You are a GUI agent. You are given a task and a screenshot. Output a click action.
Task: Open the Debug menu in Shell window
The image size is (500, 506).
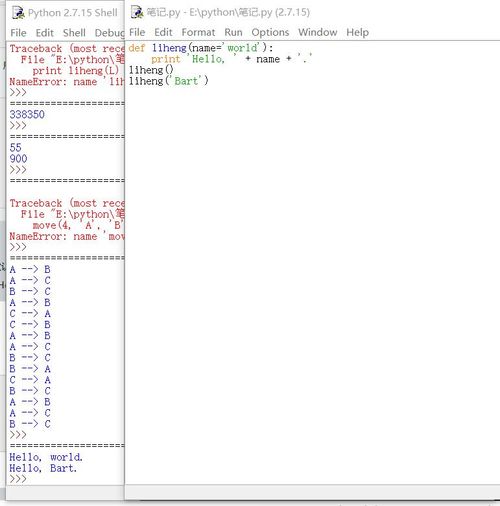pyautogui.click(x=109, y=33)
